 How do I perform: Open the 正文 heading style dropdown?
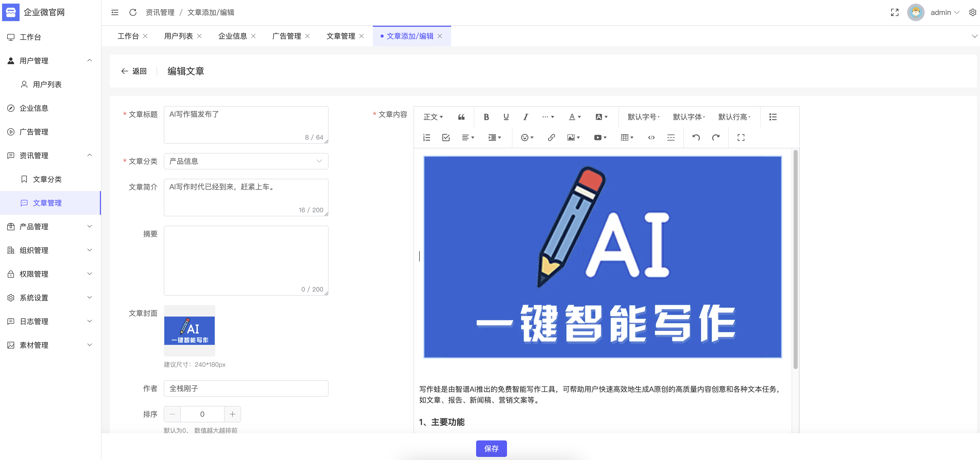point(433,117)
